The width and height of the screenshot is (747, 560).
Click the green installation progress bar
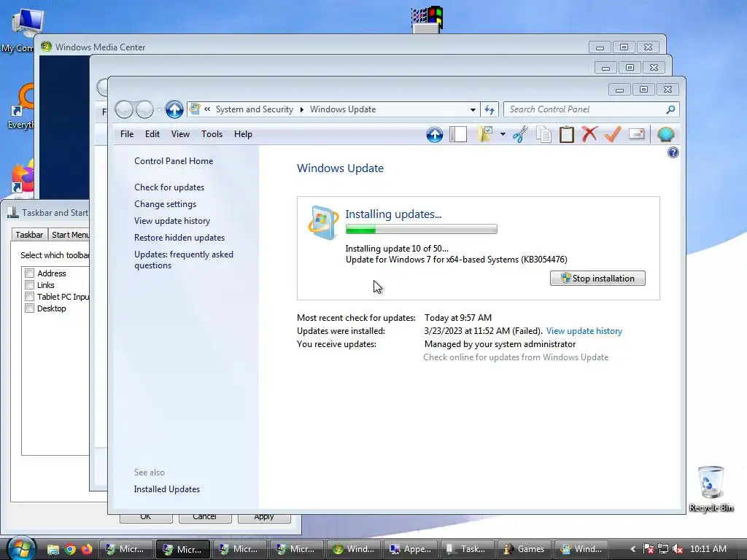pyautogui.click(x=421, y=230)
